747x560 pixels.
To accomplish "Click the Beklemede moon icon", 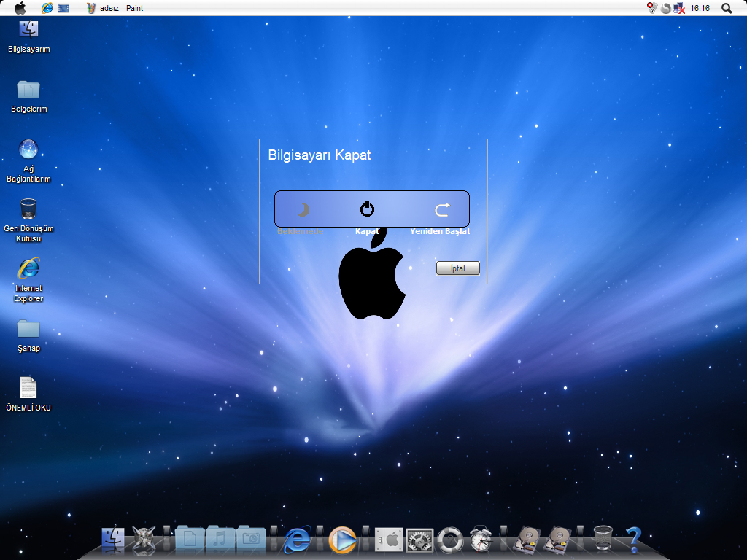I will pyautogui.click(x=303, y=209).
